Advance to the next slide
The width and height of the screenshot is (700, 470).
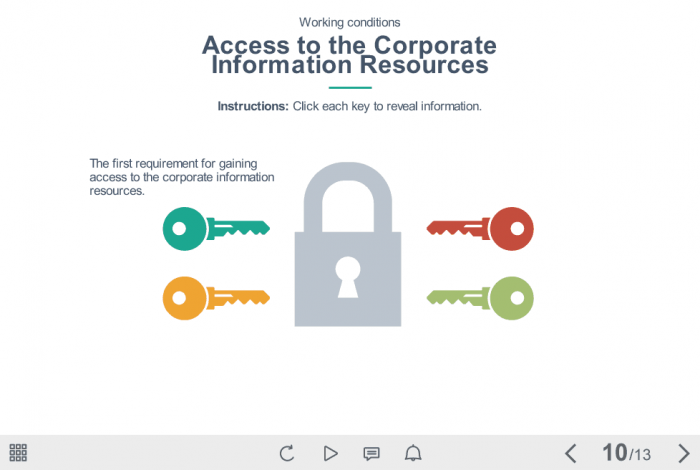pyautogui.click(x=683, y=453)
